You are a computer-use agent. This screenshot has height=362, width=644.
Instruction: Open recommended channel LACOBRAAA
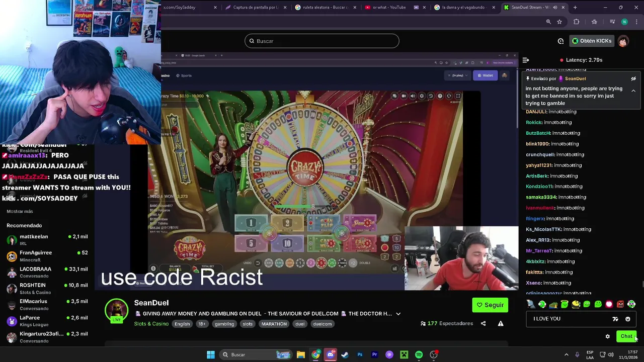point(48,272)
